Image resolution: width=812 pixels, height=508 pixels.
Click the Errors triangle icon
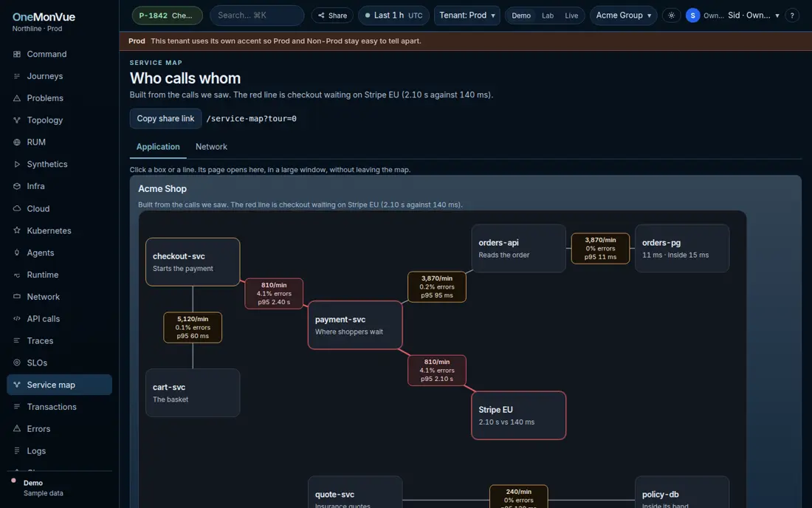click(x=16, y=429)
